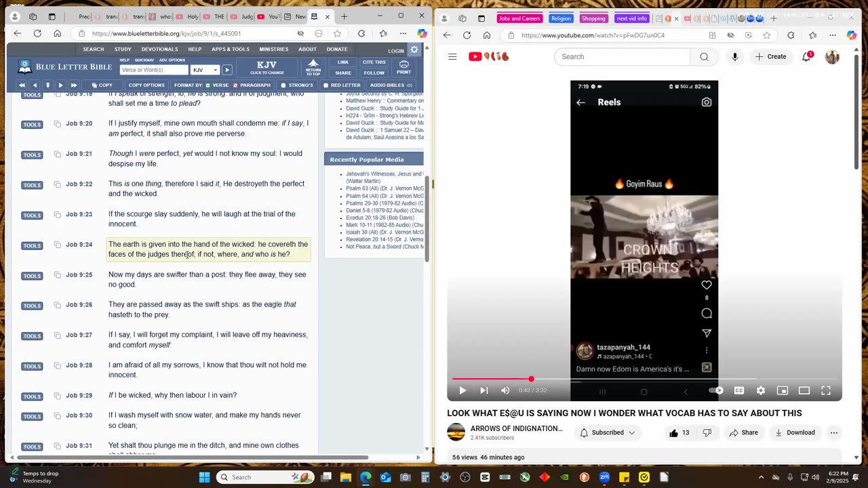Click YouTube search magnifier button
This screenshot has height=488, width=868.
[x=704, y=57]
